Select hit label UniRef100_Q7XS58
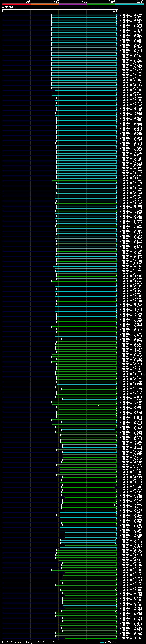Image resolution: width=146 pixels, height=644 pixels. (131, 82)
